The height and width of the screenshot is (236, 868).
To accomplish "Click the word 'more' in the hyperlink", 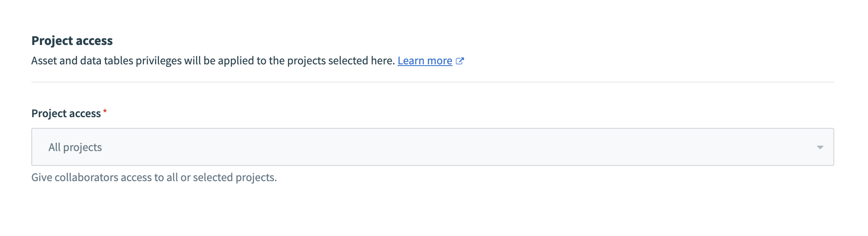I will pyautogui.click(x=439, y=61).
